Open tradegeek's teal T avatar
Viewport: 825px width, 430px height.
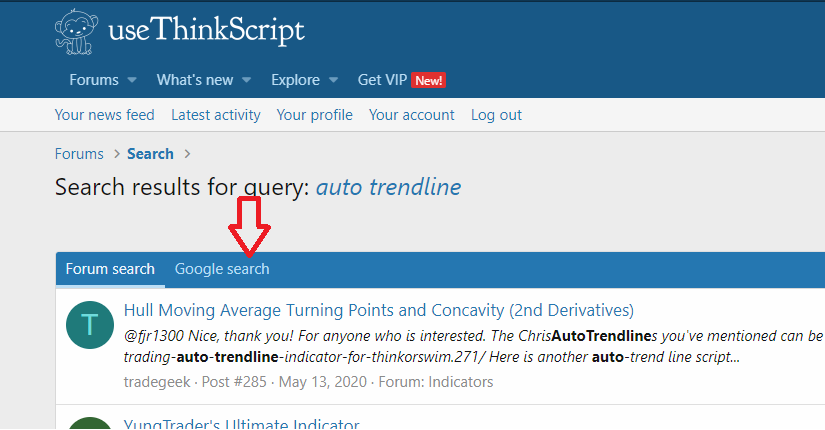(89, 325)
